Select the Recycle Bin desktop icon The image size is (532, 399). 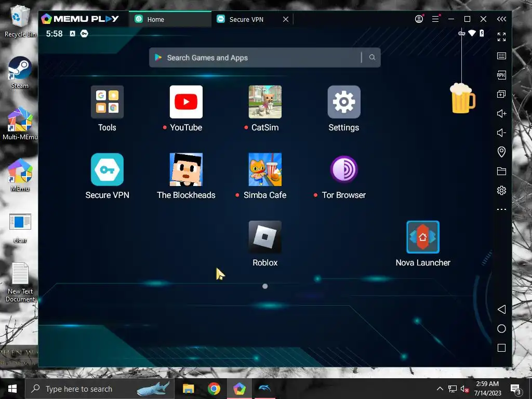click(20, 21)
